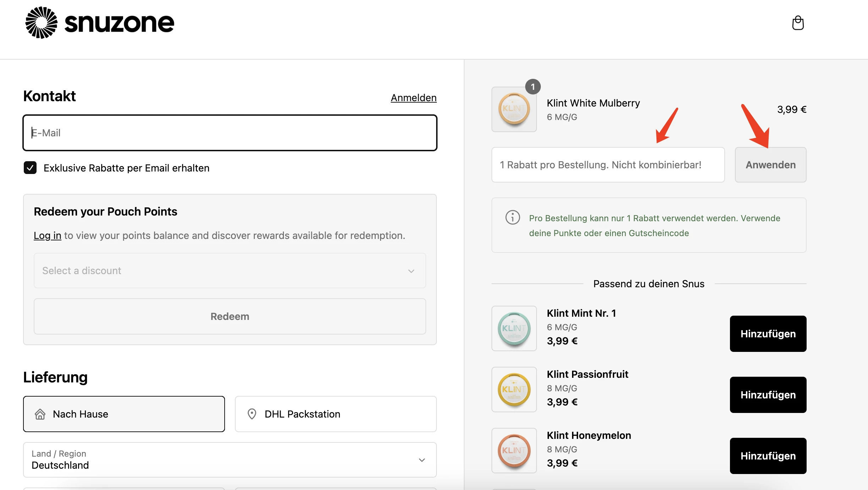Click the Log in link for Pouch Points
The height and width of the screenshot is (490, 868).
click(x=48, y=235)
